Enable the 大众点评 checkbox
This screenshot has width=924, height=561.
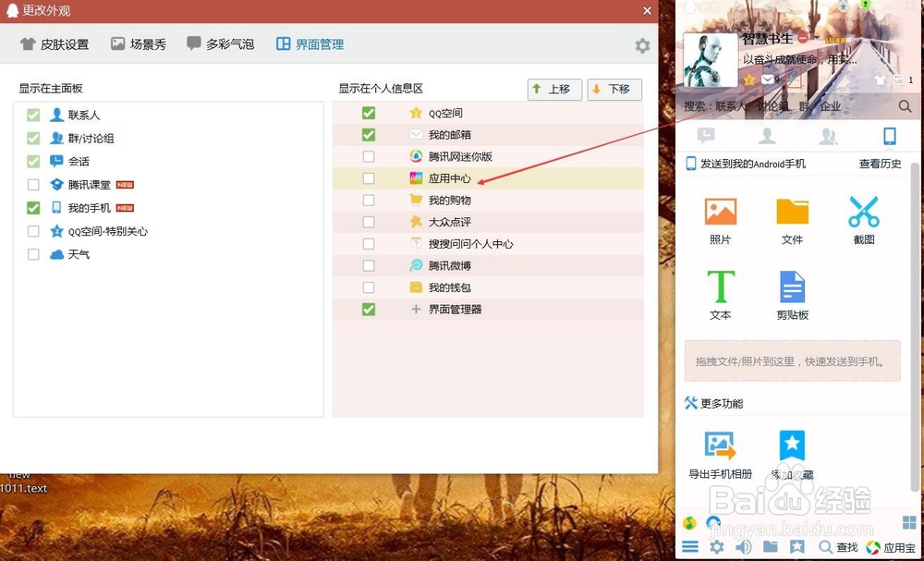tap(369, 222)
